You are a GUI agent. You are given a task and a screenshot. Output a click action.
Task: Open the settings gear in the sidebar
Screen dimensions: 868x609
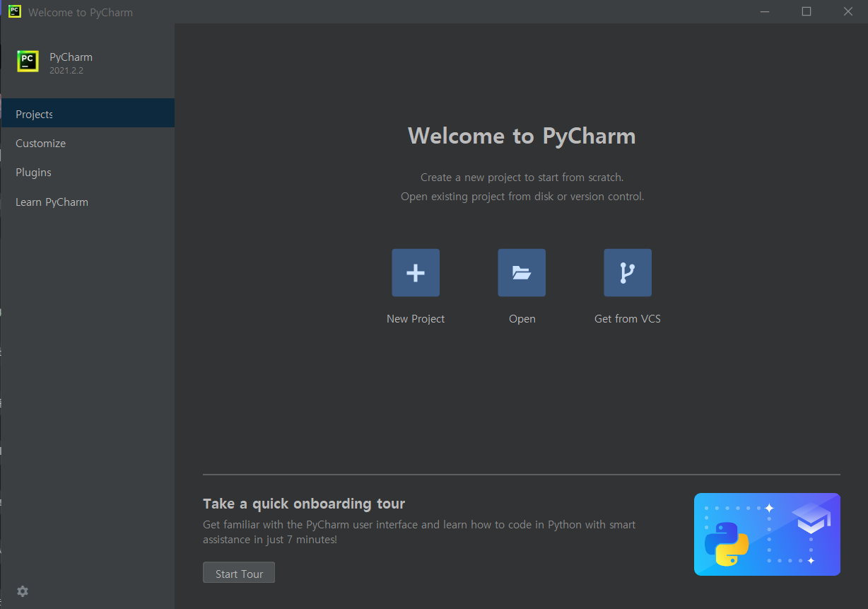(x=23, y=591)
